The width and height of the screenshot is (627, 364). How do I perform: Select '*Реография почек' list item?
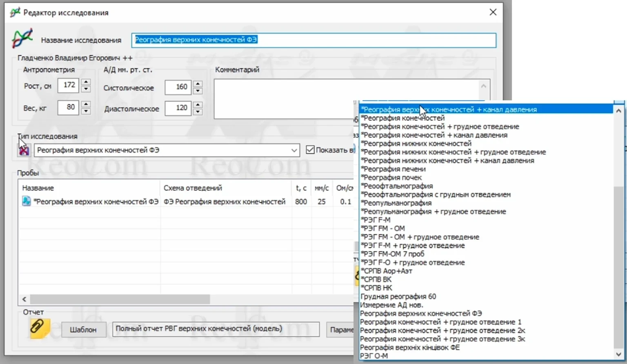pyautogui.click(x=486, y=178)
